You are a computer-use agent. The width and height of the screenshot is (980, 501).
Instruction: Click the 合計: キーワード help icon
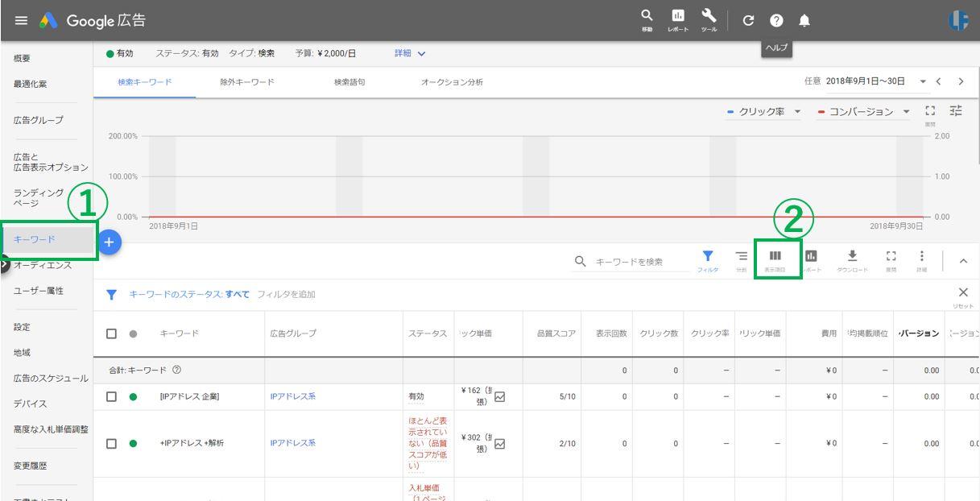point(176,370)
